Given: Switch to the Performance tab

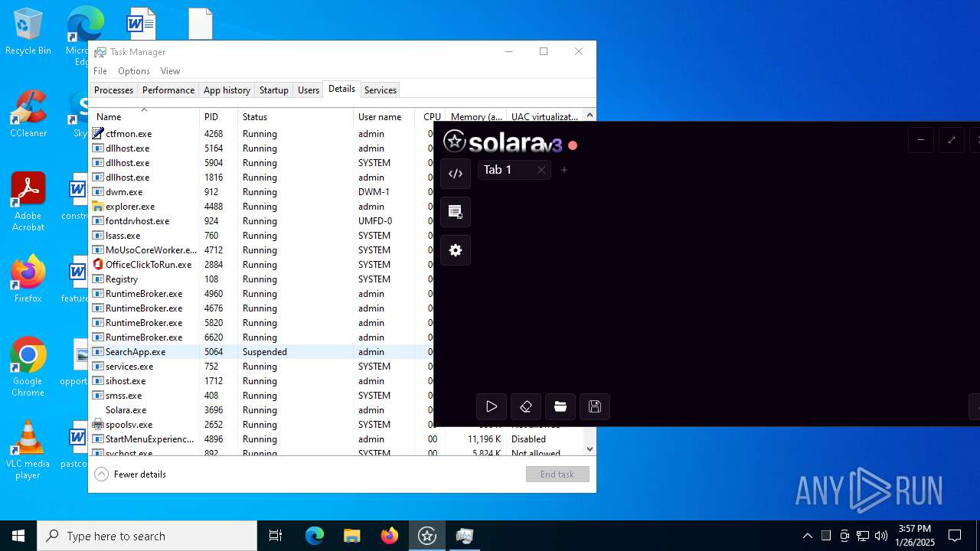Looking at the screenshot, I should point(168,90).
